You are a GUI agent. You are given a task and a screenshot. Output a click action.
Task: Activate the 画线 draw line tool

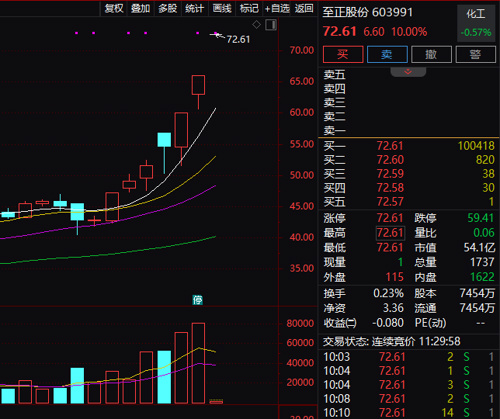[x=222, y=8]
